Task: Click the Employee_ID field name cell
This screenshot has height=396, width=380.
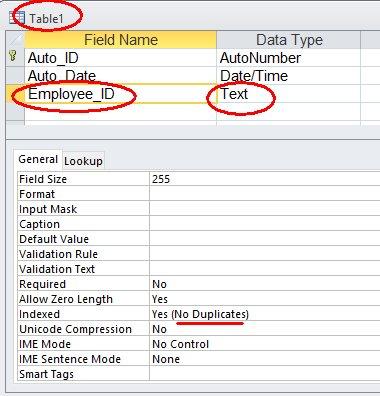Action: 121,94
